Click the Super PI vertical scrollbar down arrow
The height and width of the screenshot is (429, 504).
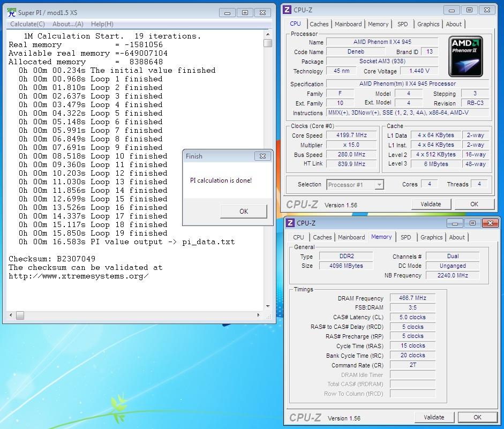point(268,306)
